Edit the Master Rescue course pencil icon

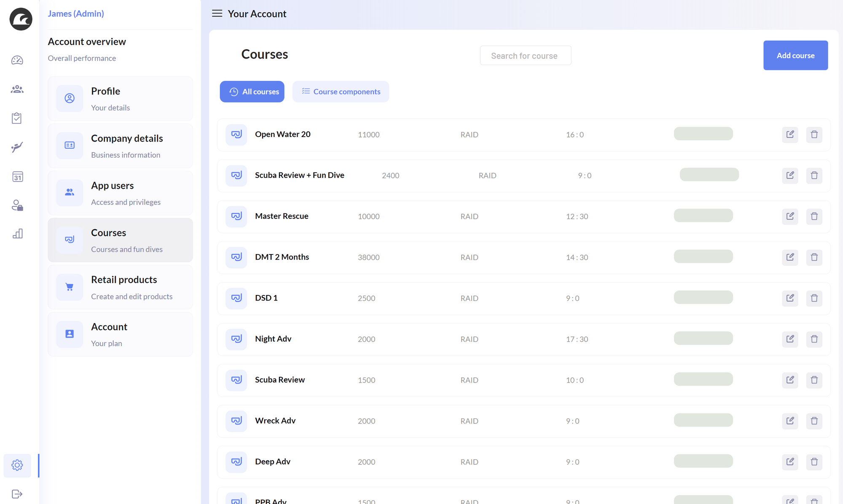point(790,216)
